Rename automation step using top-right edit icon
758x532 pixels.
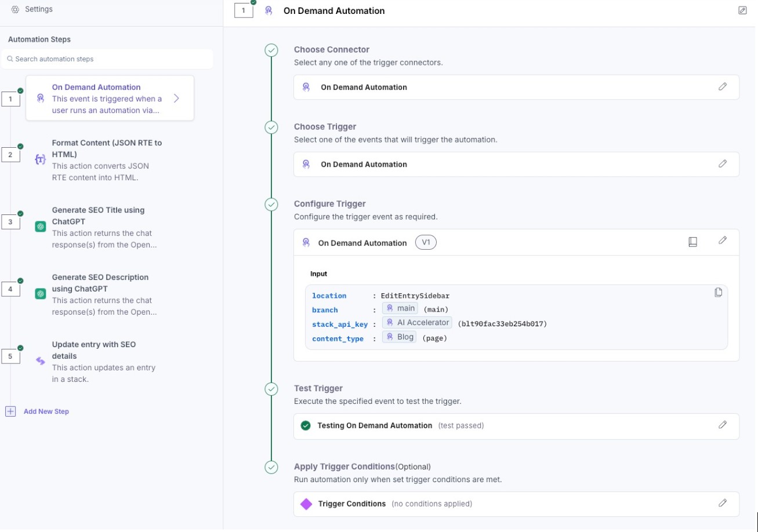pos(742,10)
